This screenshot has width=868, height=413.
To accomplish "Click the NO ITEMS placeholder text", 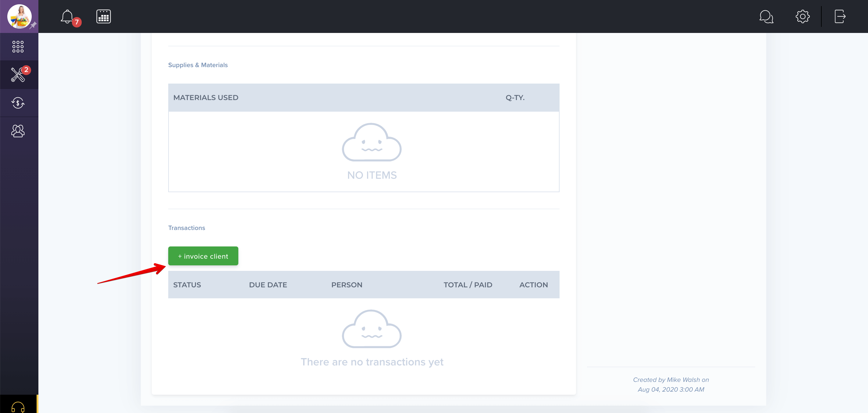I will pos(372,175).
